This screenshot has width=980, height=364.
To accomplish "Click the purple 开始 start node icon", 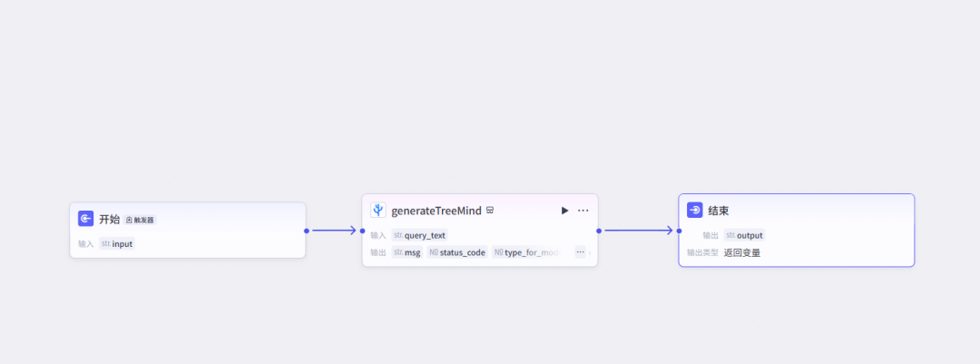I will click(x=85, y=219).
